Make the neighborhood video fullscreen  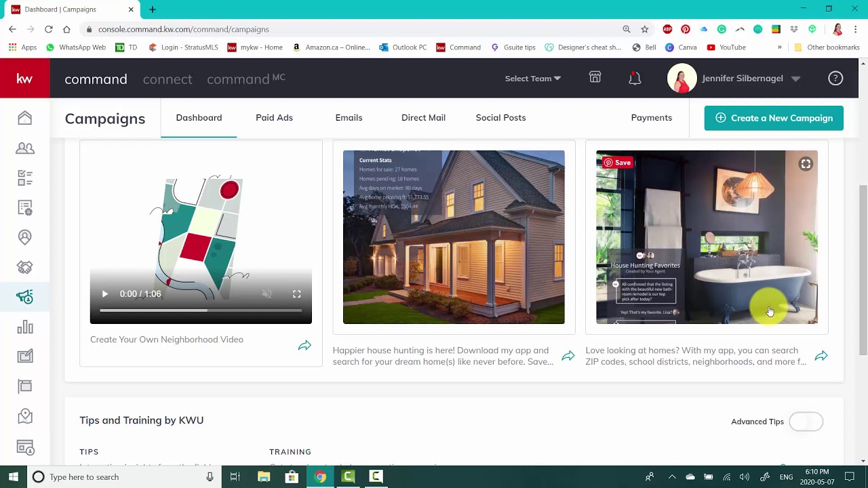(x=297, y=294)
